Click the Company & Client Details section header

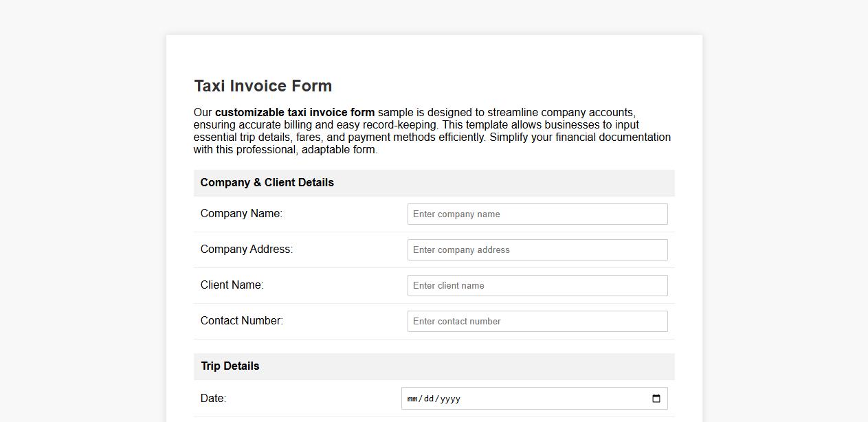click(267, 183)
